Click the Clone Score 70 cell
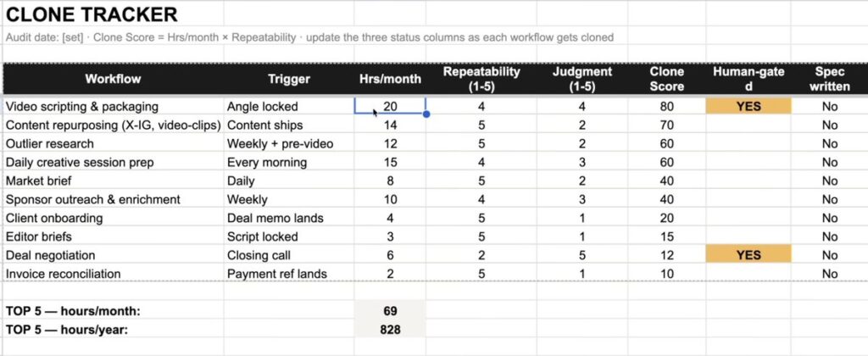The width and height of the screenshot is (868, 356). (x=666, y=125)
